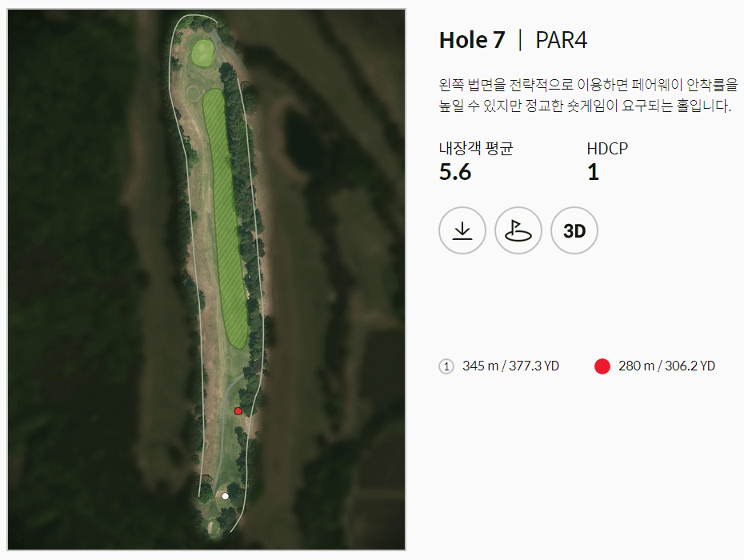
Task: Click the white tee box marker
Action: [x=224, y=496]
